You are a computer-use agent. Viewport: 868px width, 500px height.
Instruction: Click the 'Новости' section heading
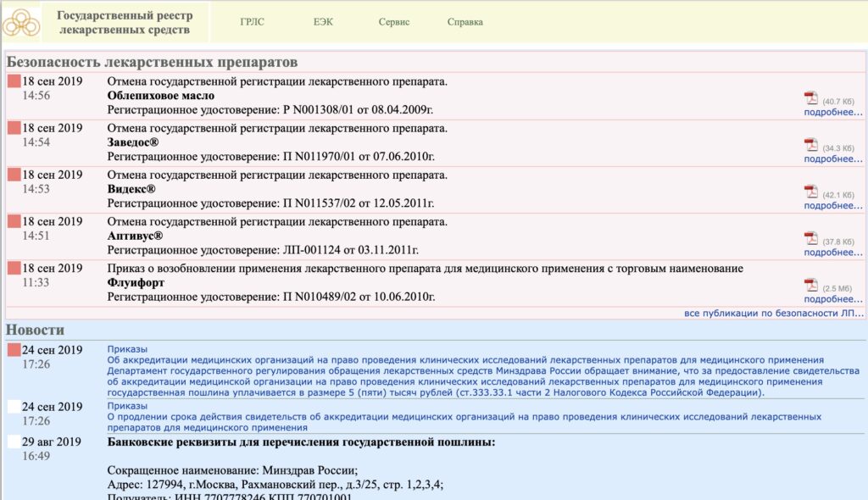(35, 330)
